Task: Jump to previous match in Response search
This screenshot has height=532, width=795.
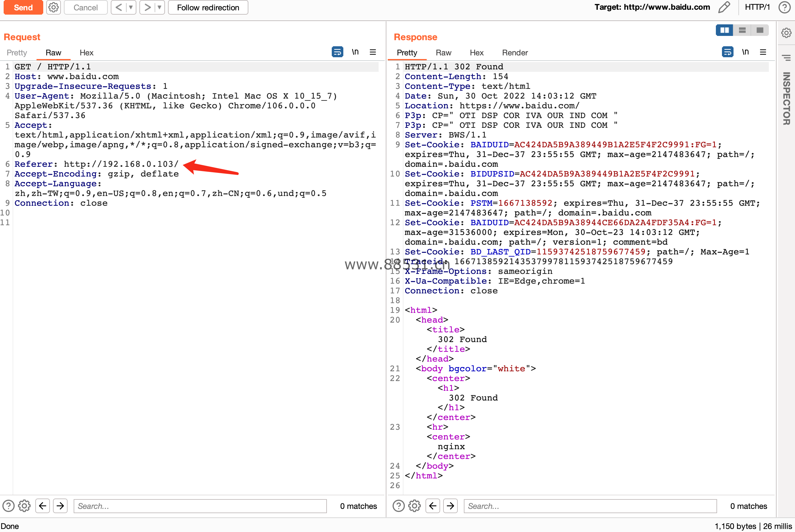Action: point(433,506)
